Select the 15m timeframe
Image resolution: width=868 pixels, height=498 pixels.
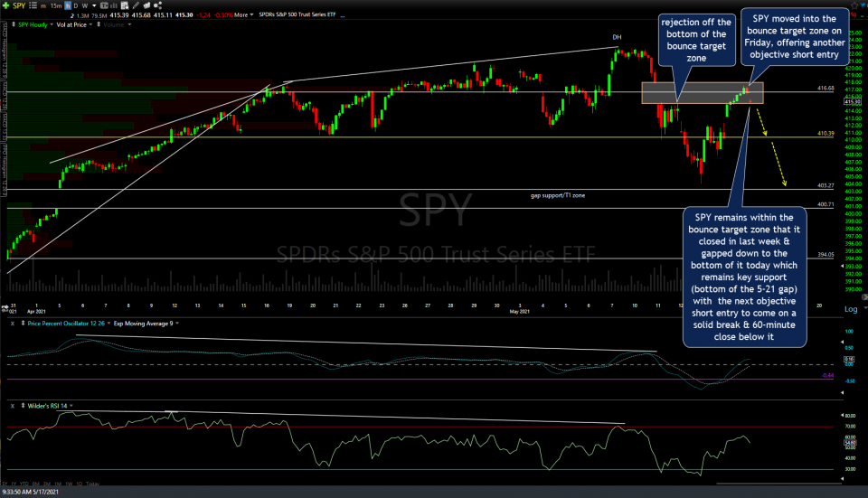[x=56, y=6]
